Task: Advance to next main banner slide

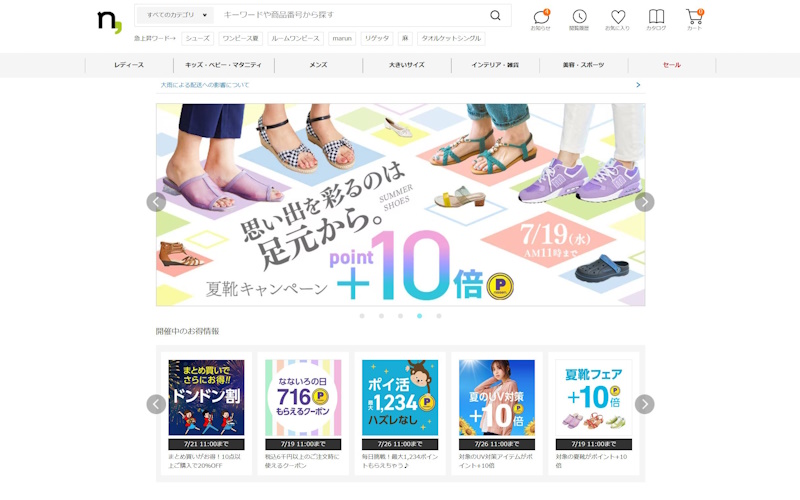Action: click(x=645, y=202)
